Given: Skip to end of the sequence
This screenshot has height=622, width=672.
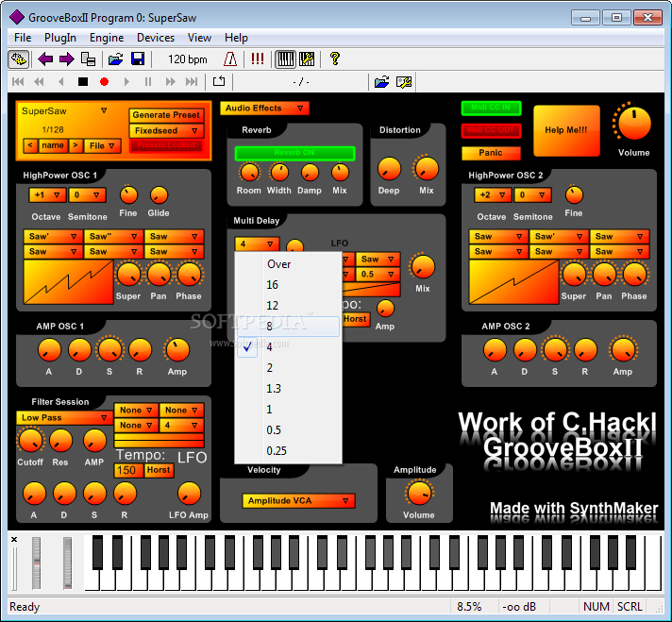Looking at the screenshot, I should [x=192, y=81].
